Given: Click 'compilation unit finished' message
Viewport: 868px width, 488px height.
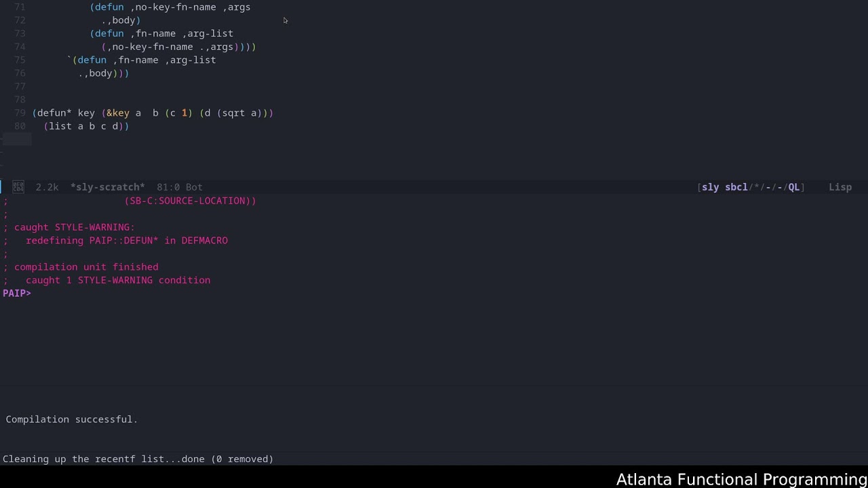Looking at the screenshot, I should [x=86, y=267].
